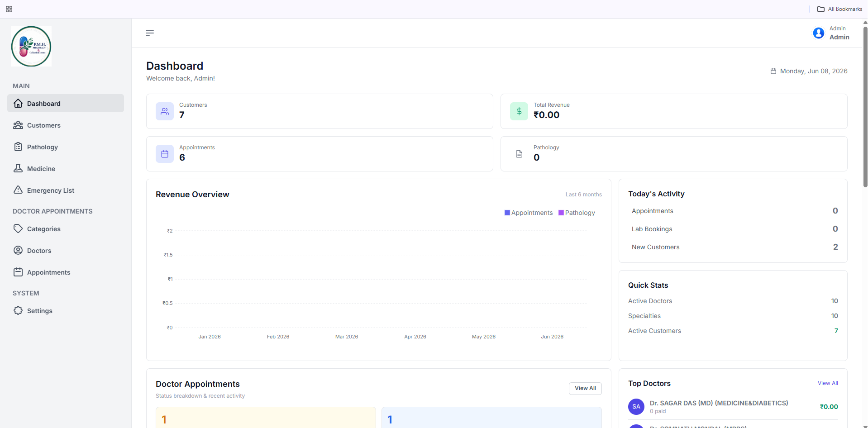Click the Lab Bookings activity row
868x428 pixels.
[x=733, y=229]
